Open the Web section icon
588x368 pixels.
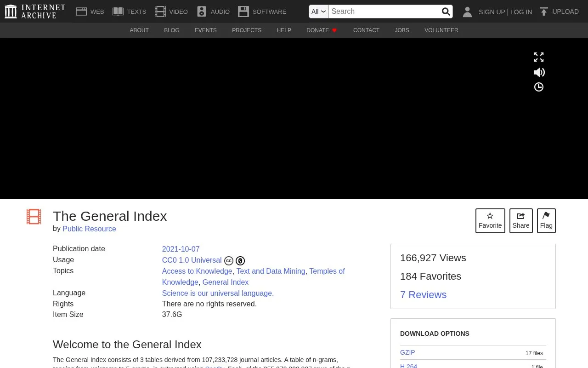81,11
